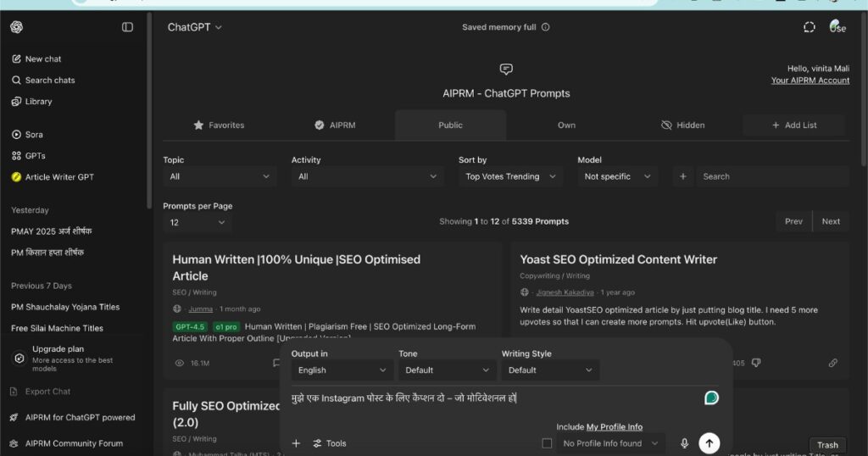Expand the ChatGPT model selector dropdown
This screenshot has height=456, width=868.
tap(194, 27)
